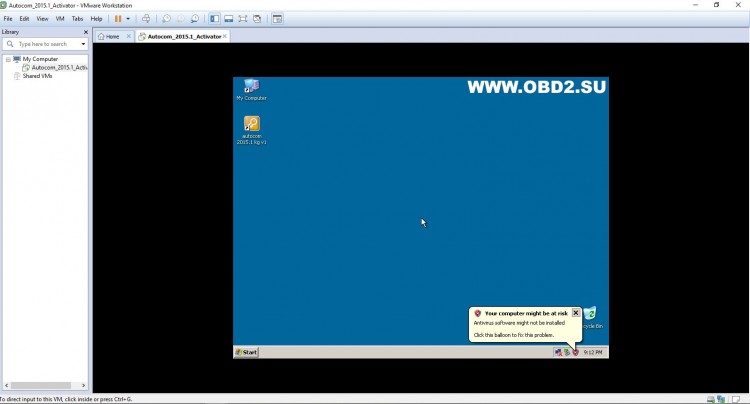Toggle the library sidebar view icon

coord(214,19)
